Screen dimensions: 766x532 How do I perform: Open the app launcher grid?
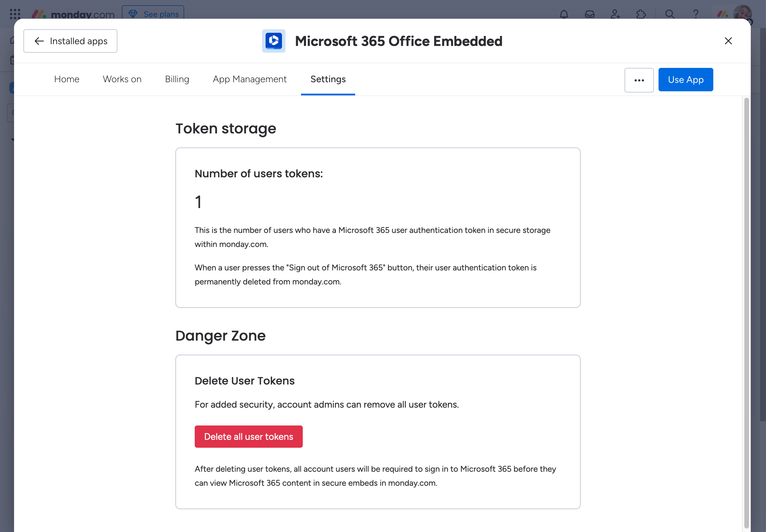[15, 14]
